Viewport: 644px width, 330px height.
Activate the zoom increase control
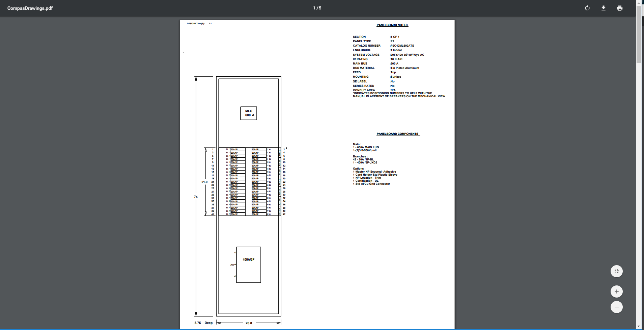[x=616, y=291]
